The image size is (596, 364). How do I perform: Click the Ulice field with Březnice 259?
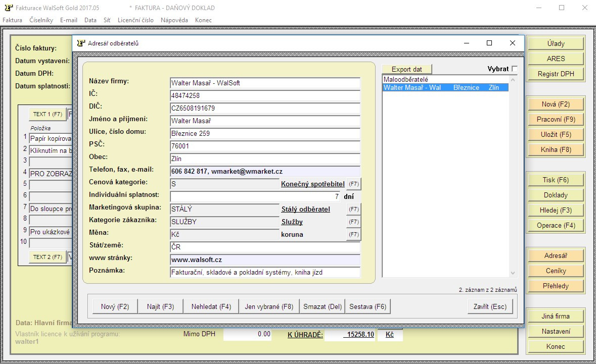pos(265,134)
